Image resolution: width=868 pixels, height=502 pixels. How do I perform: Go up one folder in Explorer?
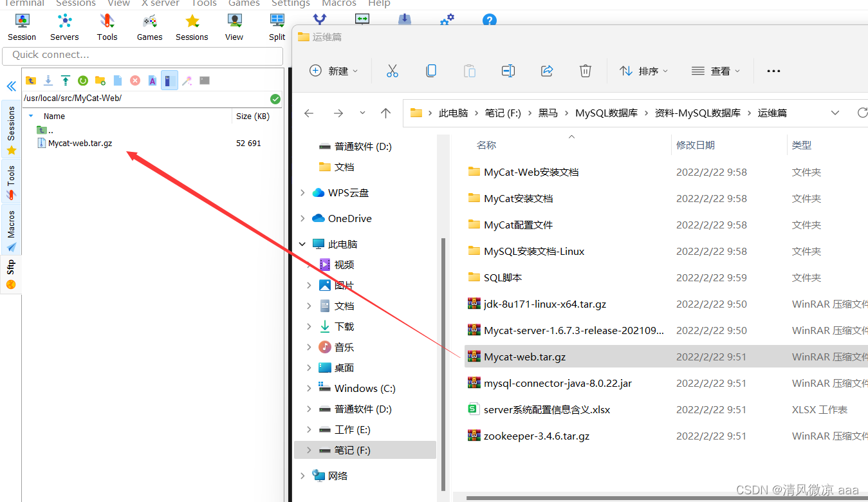tap(386, 113)
